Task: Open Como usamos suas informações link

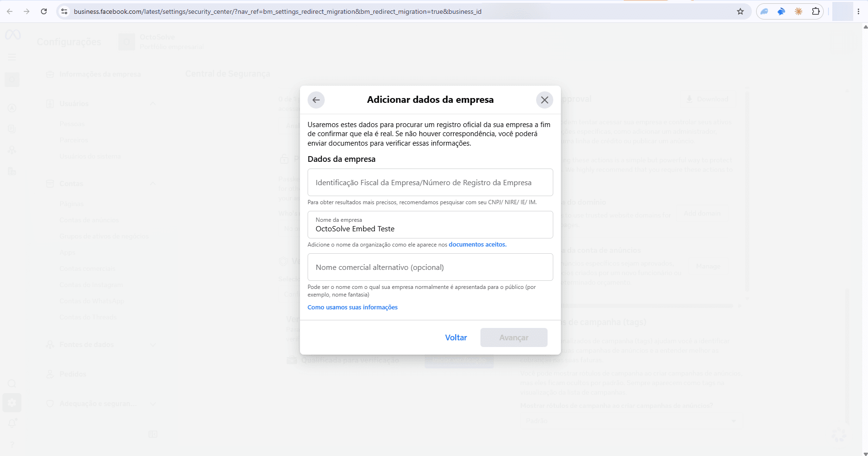Action: 352,307
